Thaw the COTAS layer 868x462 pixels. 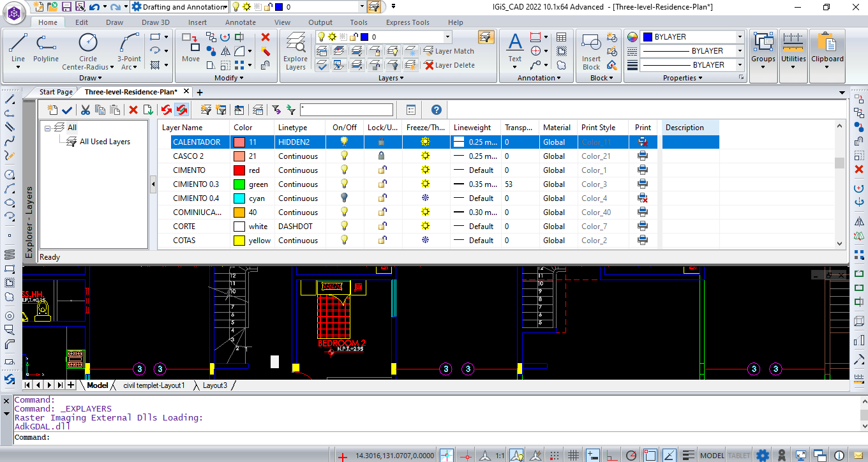425,241
